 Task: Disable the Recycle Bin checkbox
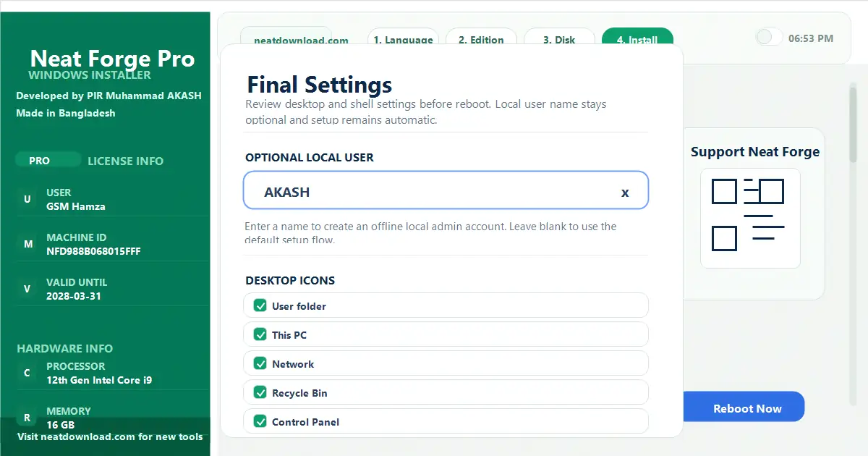260,393
